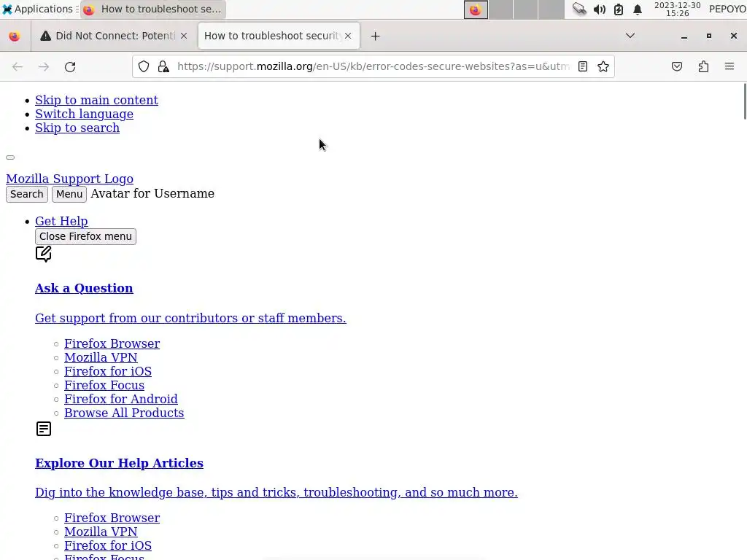Screen dimensions: 747x560
Task: Open the tracking protection shield icon
Action: click(x=144, y=66)
